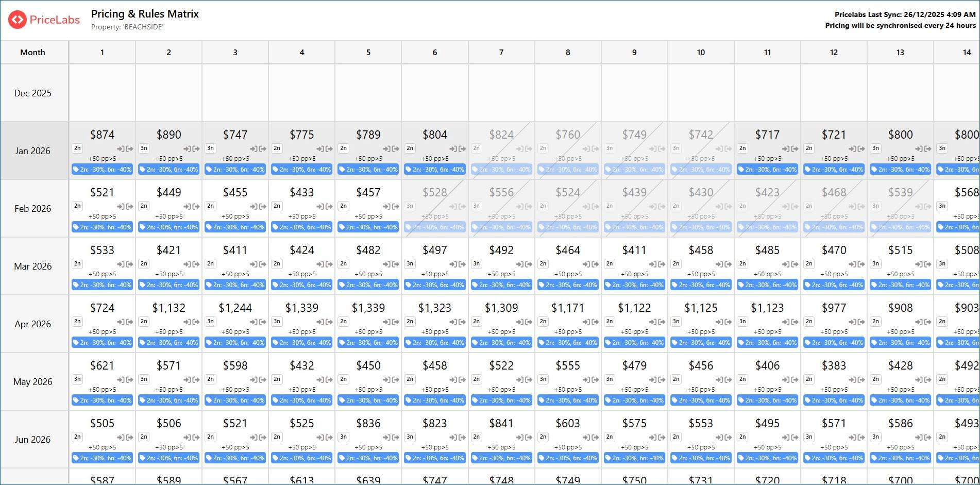Click the check-out icon on the Jun 2026 day 5 cell

(395, 438)
